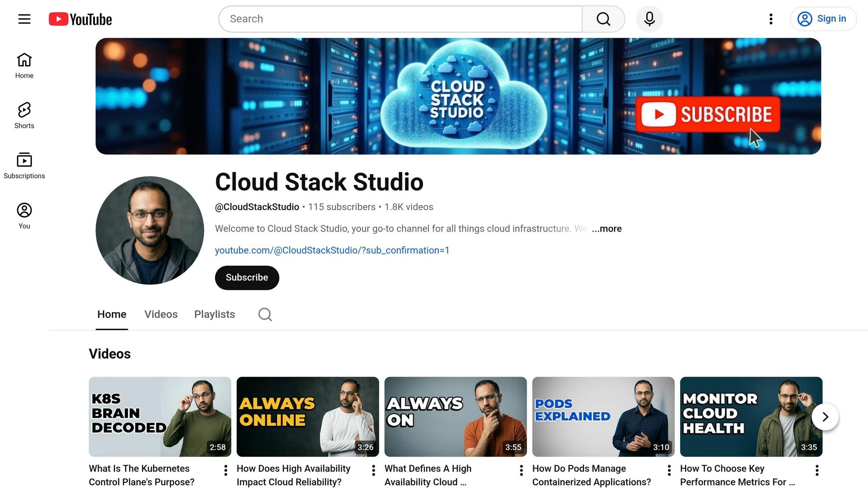Viewport: 868px width, 488px height.
Task: Open How Does High Availability Impact title
Action: click(293, 475)
